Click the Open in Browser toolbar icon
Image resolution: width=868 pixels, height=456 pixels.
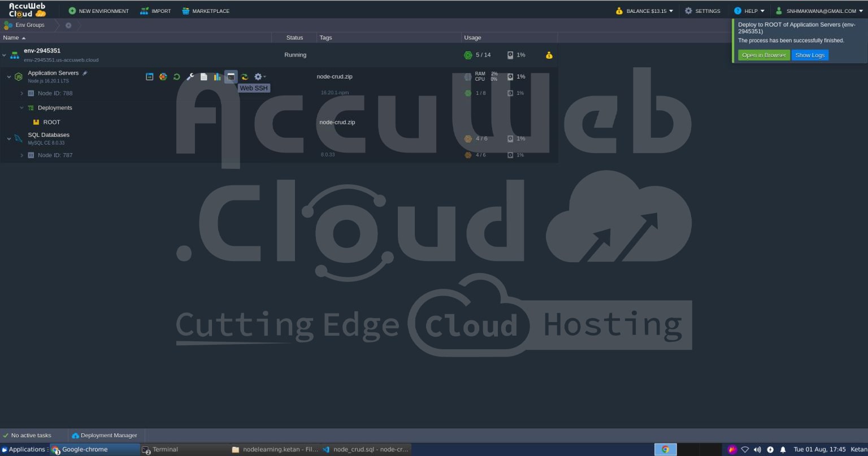click(149, 77)
